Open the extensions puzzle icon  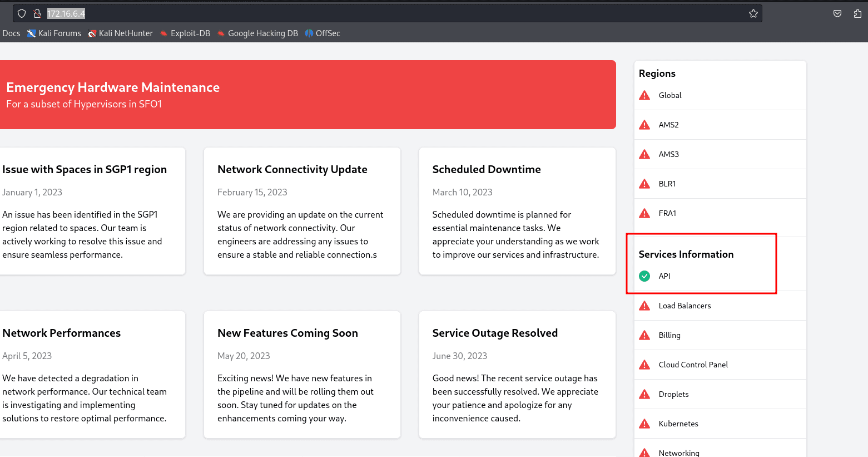point(857,13)
